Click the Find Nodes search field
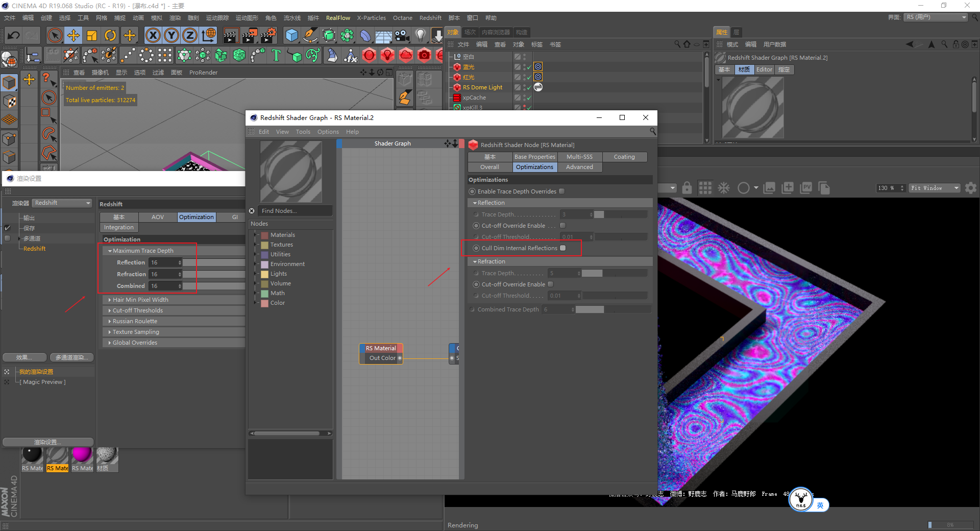980x531 pixels. pyautogui.click(x=295, y=211)
